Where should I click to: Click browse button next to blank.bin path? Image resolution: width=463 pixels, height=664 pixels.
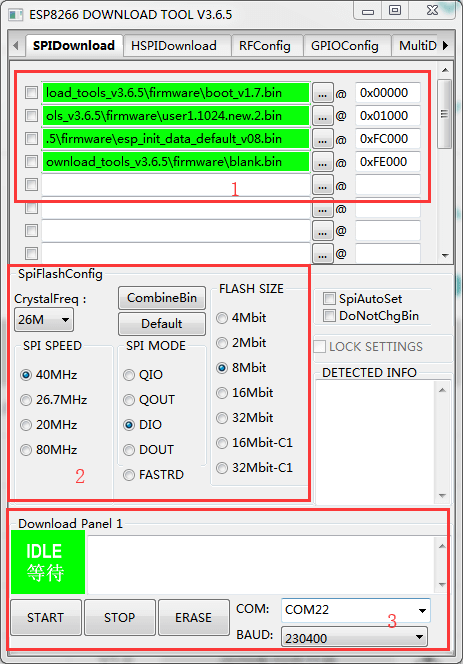[x=323, y=162]
